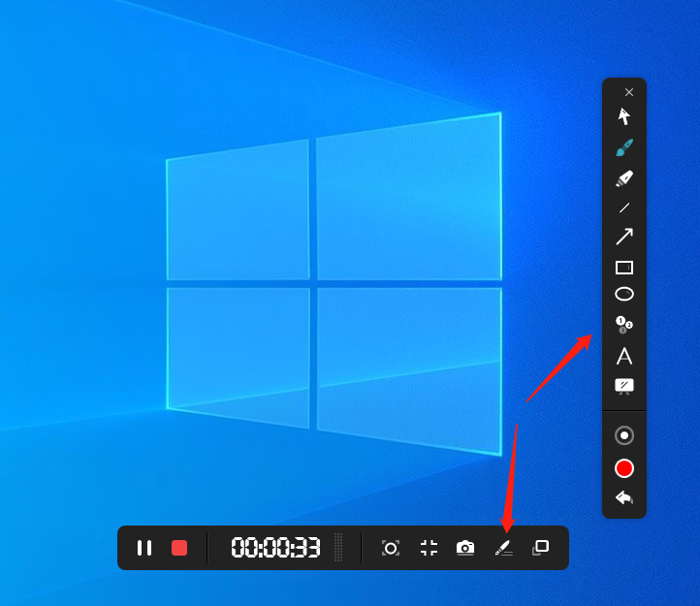700x606 pixels.
Task: Stop the recording with red square
Action: (179, 548)
